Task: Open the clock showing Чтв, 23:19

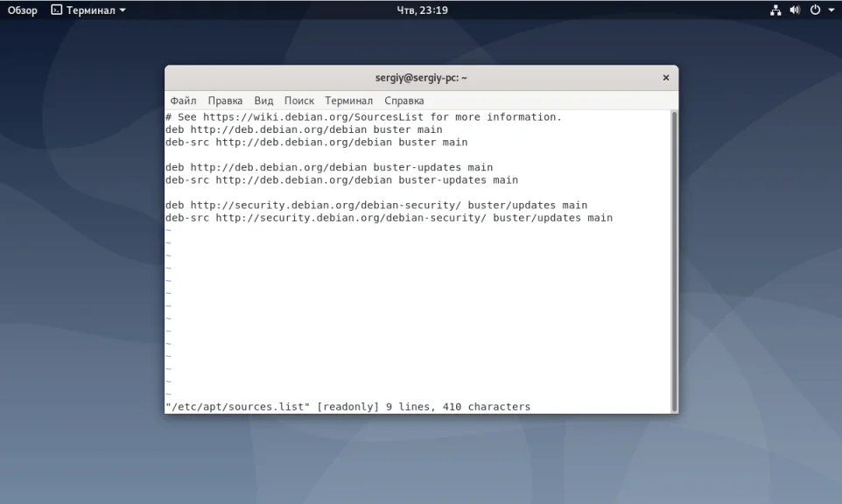Action: pyautogui.click(x=422, y=10)
